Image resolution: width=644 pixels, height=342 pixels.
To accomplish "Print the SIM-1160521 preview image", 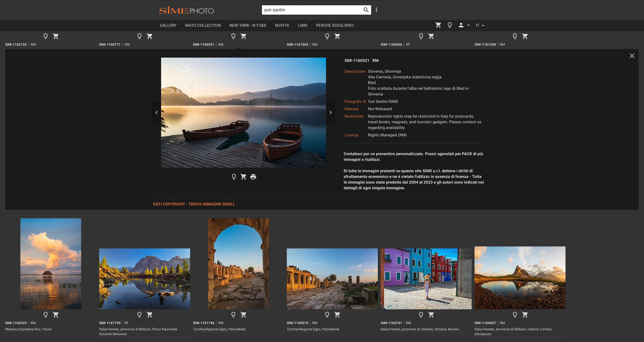I will pyautogui.click(x=253, y=177).
